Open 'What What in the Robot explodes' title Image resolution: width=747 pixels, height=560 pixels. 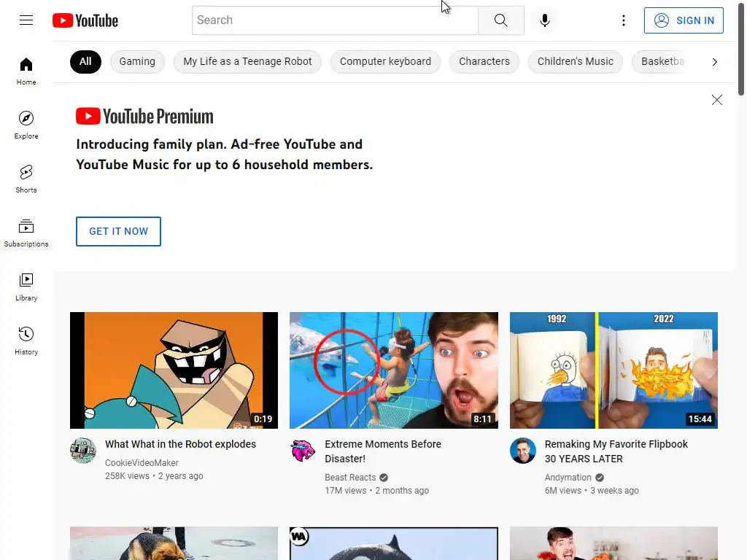(x=181, y=444)
